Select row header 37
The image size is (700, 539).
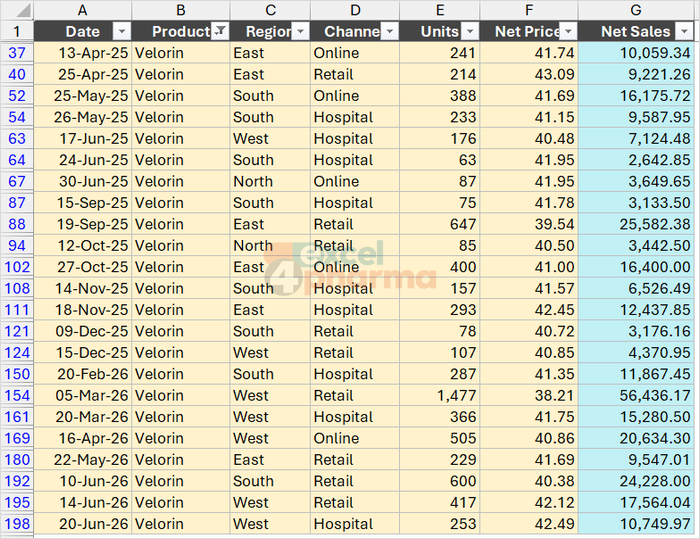pos(17,53)
